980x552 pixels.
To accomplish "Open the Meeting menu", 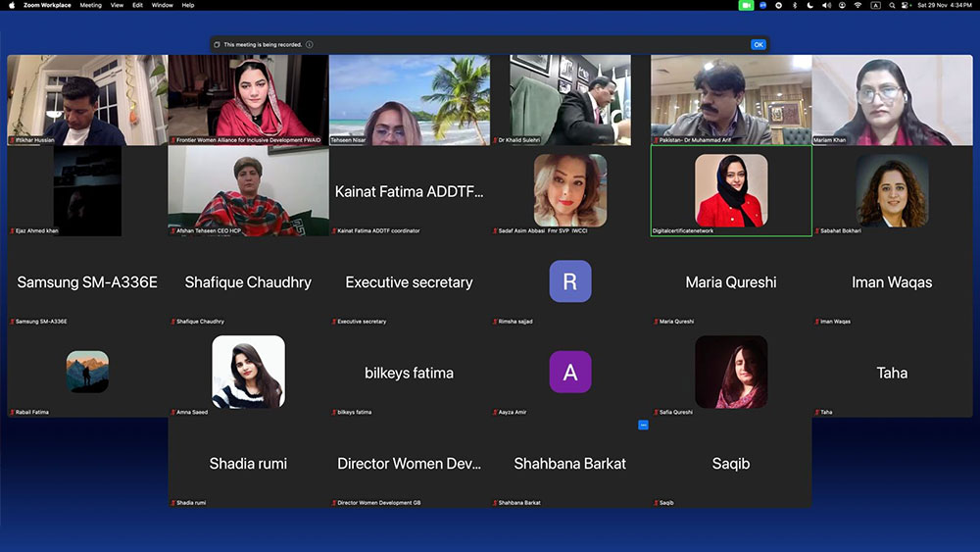I will (x=90, y=5).
